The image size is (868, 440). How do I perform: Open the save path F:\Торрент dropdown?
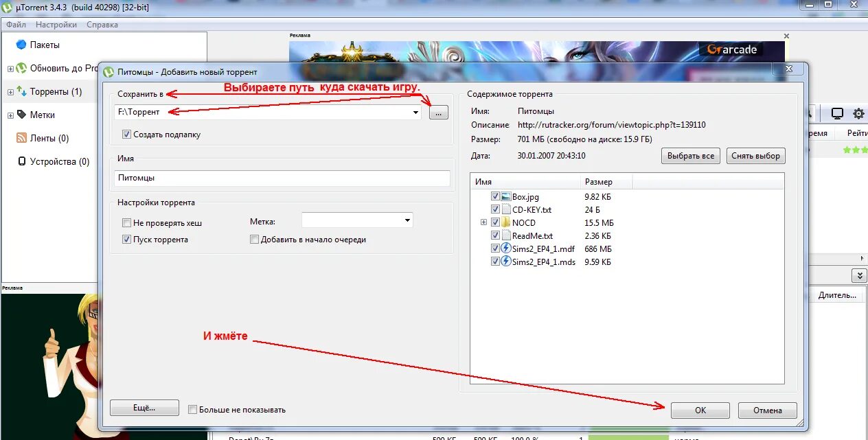[x=415, y=112]
